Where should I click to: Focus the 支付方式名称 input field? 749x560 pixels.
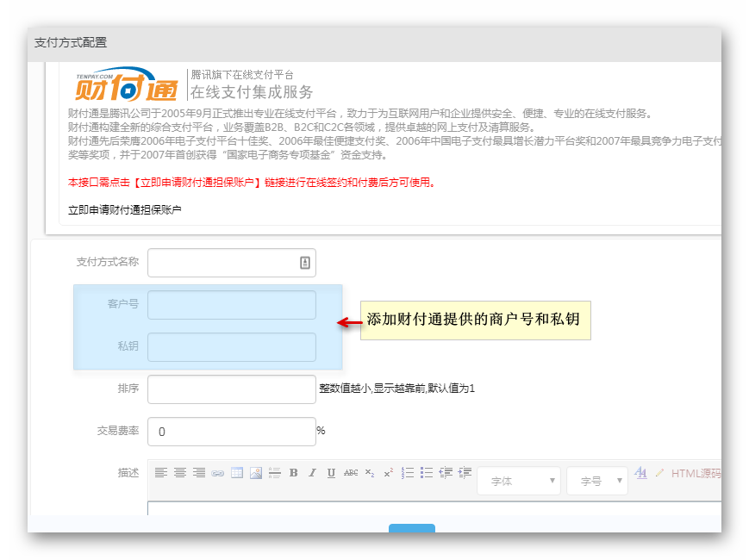pyautogui.click(x=232, y=263)
